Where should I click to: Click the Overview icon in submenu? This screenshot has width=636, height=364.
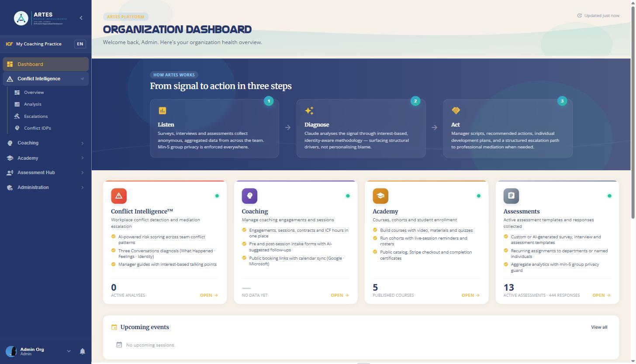pos(17,93)
